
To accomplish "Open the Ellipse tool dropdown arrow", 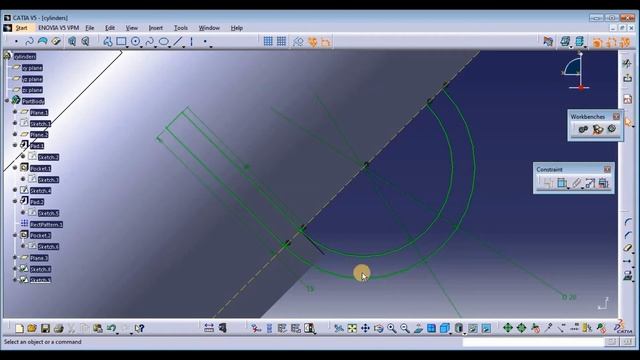I will 170,47.
